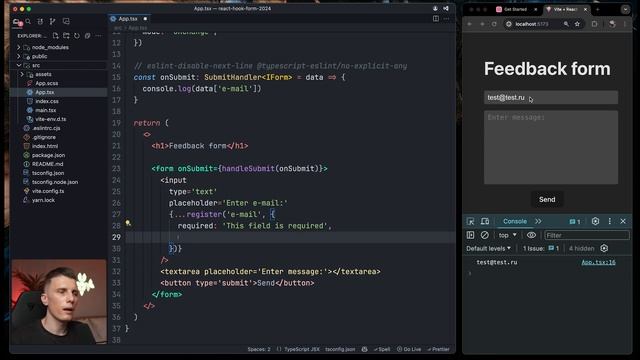Open the Default levels dropdown
This screenshot has height=360, width=640.
(488, 248)
